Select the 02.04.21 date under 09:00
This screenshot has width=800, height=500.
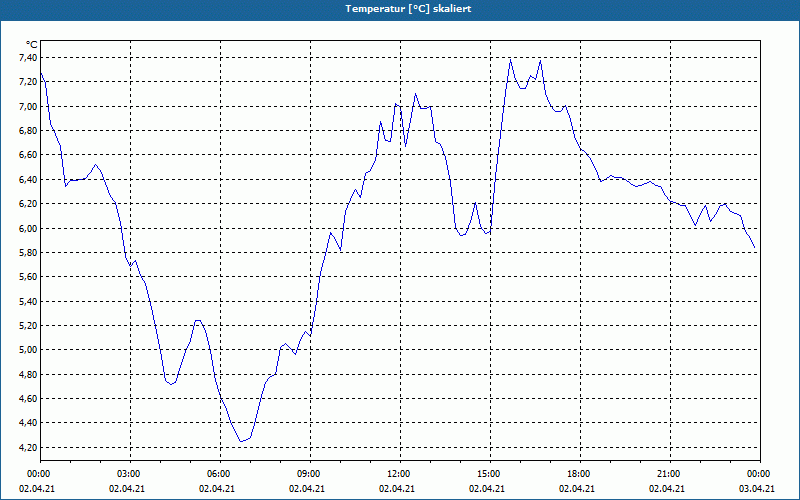[307, 488]
